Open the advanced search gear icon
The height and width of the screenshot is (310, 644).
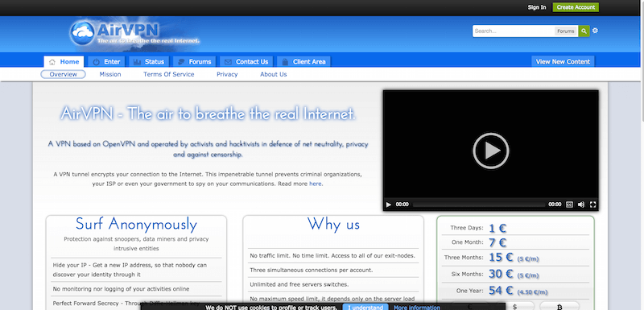click(x=595, y=31)
